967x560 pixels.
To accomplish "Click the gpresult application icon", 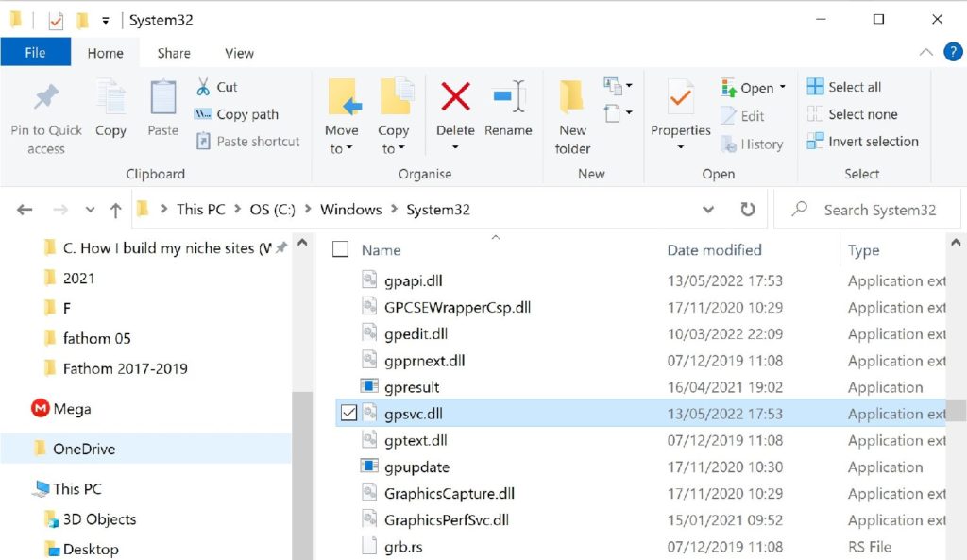I will tap(369, 386).
